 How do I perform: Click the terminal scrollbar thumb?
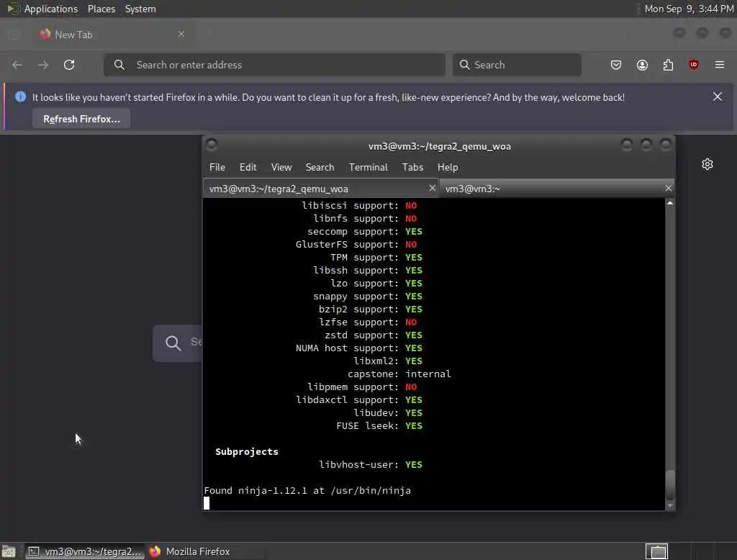point(670,485)
